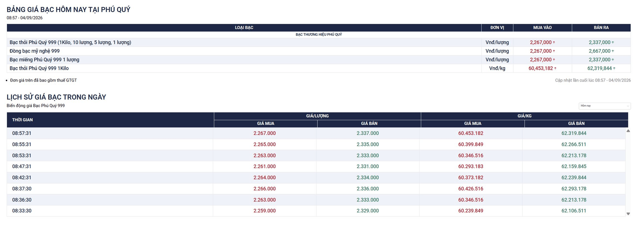The height and width of the screenshot is (225, 644).
Task: Click the sell price 2,667,000
Action: coord(599,51)
